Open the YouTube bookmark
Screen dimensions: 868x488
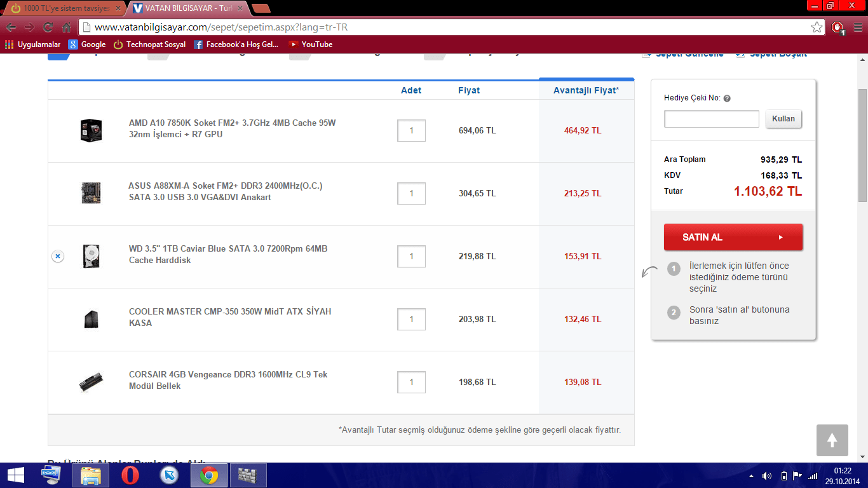coord(311,44)
